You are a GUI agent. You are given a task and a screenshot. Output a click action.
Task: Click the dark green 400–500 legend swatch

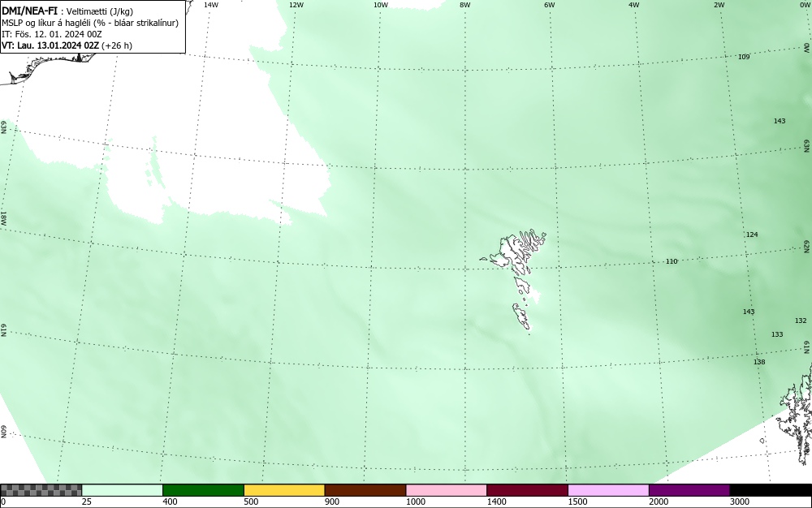[x=203, y=490]
